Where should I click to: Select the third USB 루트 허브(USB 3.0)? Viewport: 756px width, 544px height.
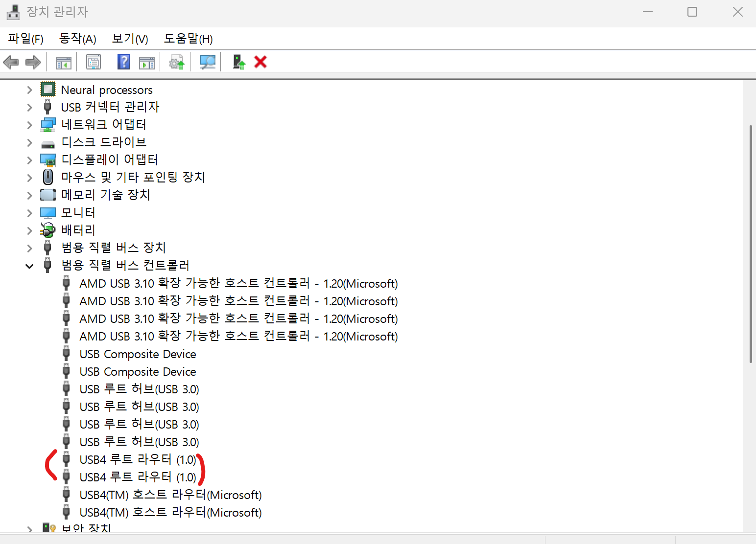[x=139, y=424]
